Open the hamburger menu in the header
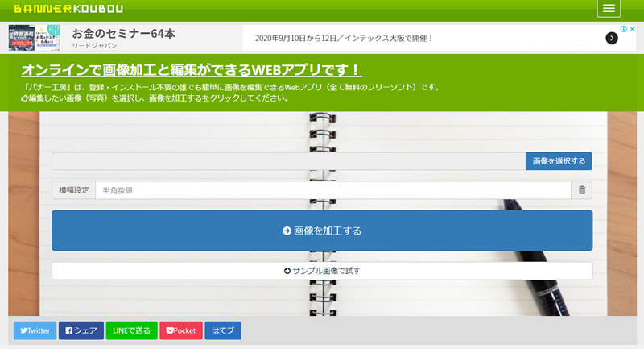Screen dimensions: 644x349 (x=609, y=8)
